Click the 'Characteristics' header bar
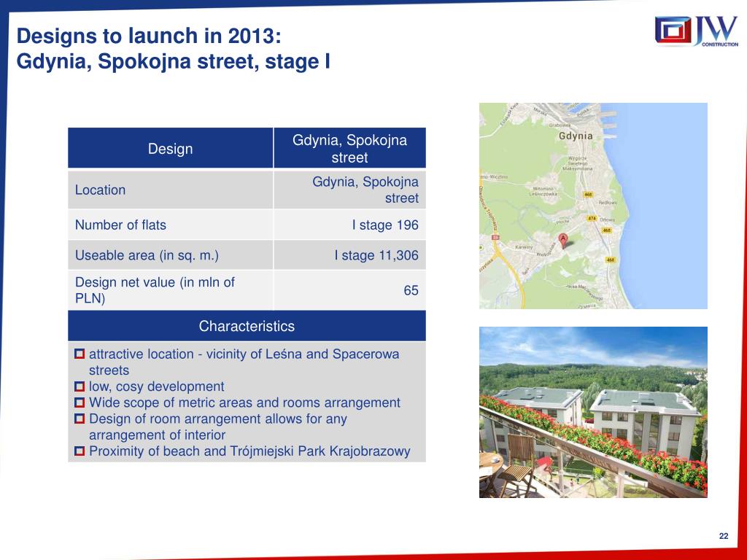This screenshot has height=560, width=747. [247, 326]
